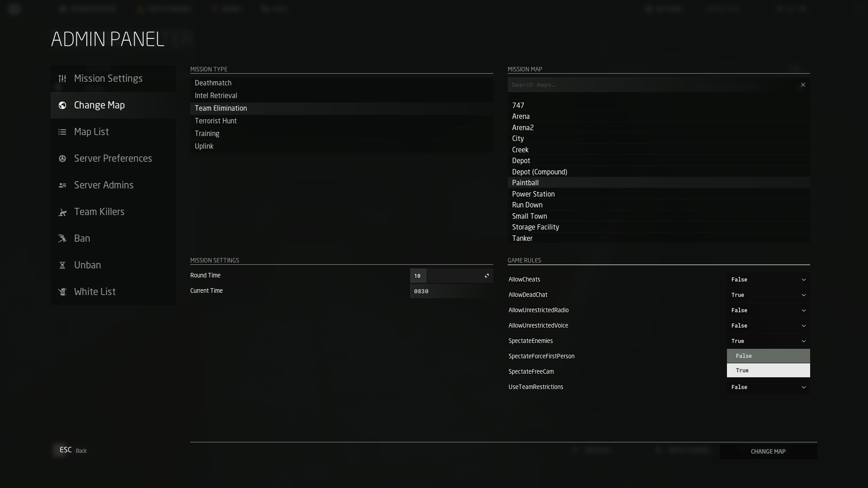Select the Server Admins panel icon
The height and width of the screenshot is (488, 868).
(x=62, y=185)
